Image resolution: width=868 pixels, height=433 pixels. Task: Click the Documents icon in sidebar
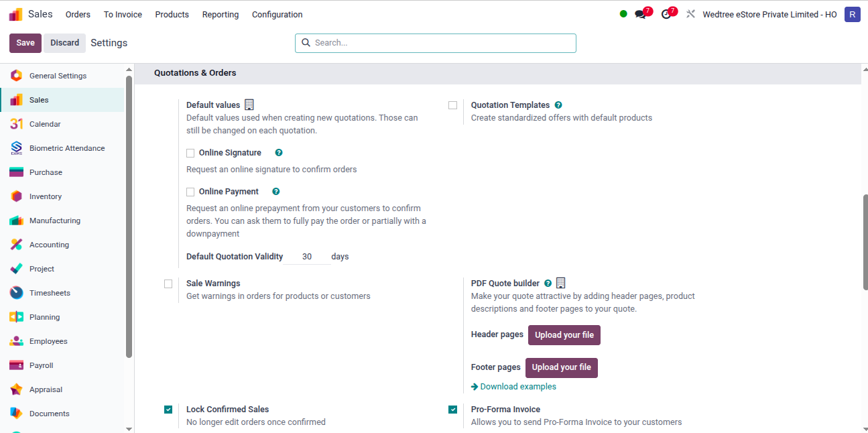click(x=17, y=414)
